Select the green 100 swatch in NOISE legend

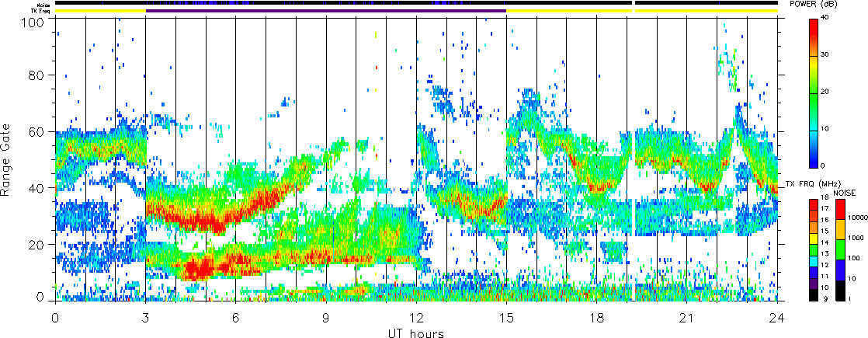tap(840, 250)
